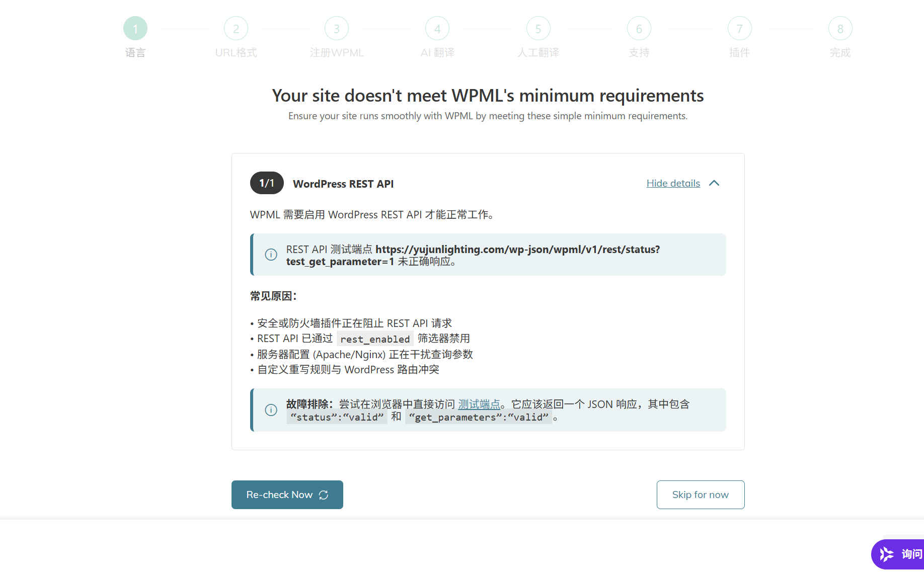Click the chat widget sparkle logo icon
The width and height of the screenshot is (924, 575).
click(x=887, y=554)
